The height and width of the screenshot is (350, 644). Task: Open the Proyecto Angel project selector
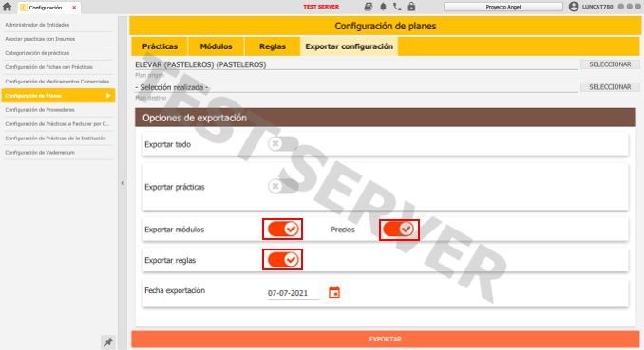pos(503,7)
